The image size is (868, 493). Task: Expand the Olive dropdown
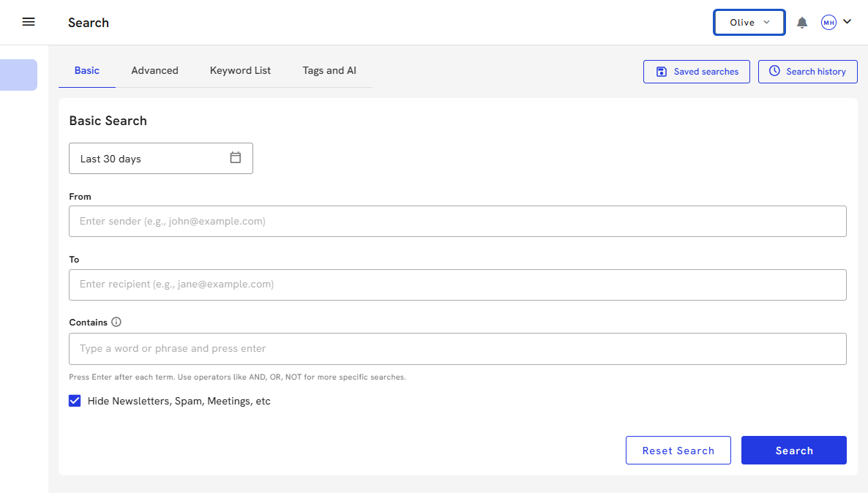pyautogui.click(x=749, y=23)
